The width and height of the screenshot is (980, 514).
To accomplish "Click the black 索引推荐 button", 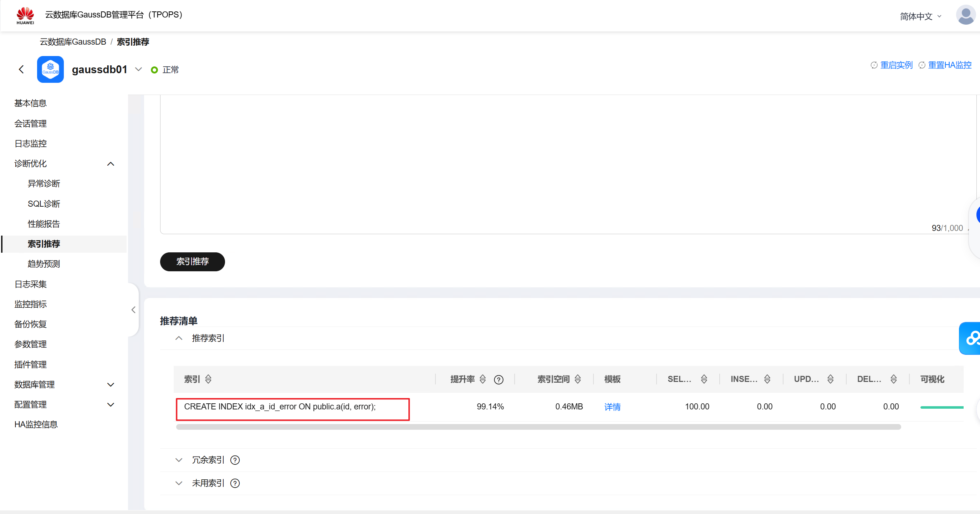I will point(192,262).
